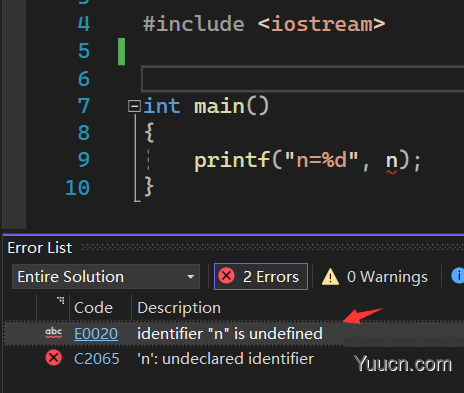Toggle the blue info Messages filter
The height and width of the screenshot is (393, 464).
pos(458,276)
